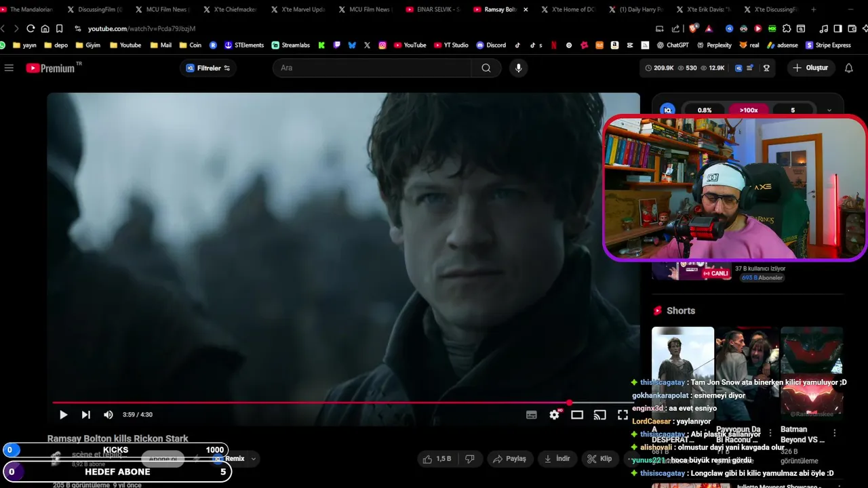Open Streamlabs bookmark
The height and width of the screenshot is (488, 868).
coord(291,45)
